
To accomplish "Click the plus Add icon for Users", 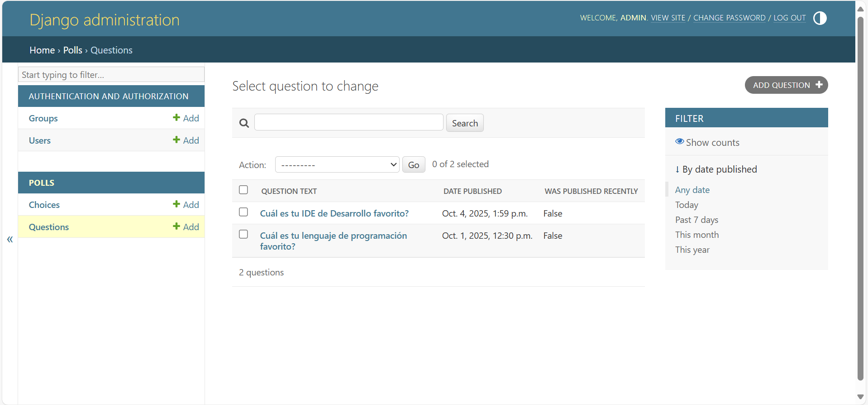I will click(x=176, y=140).
